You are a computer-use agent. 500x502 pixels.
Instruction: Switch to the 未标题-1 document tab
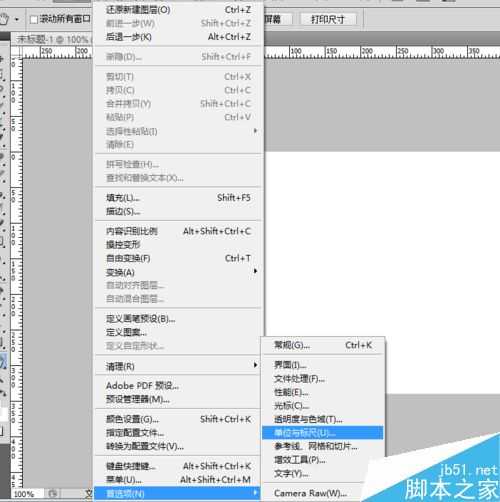point(52,39)
